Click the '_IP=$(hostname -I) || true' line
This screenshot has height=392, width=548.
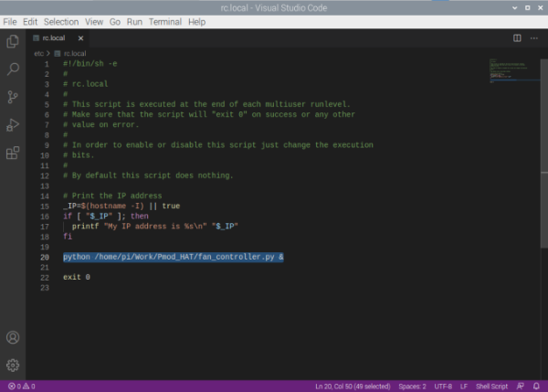point(121,206)
